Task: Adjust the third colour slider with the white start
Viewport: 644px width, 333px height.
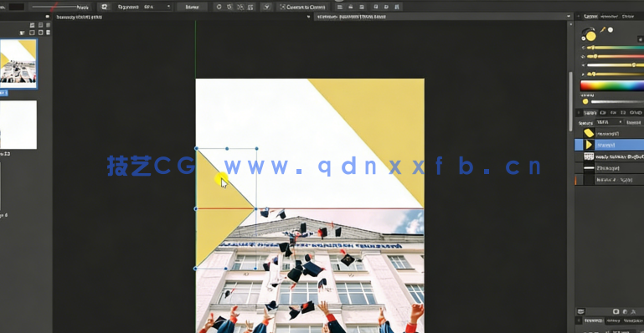Action: [x=615, y=64]
